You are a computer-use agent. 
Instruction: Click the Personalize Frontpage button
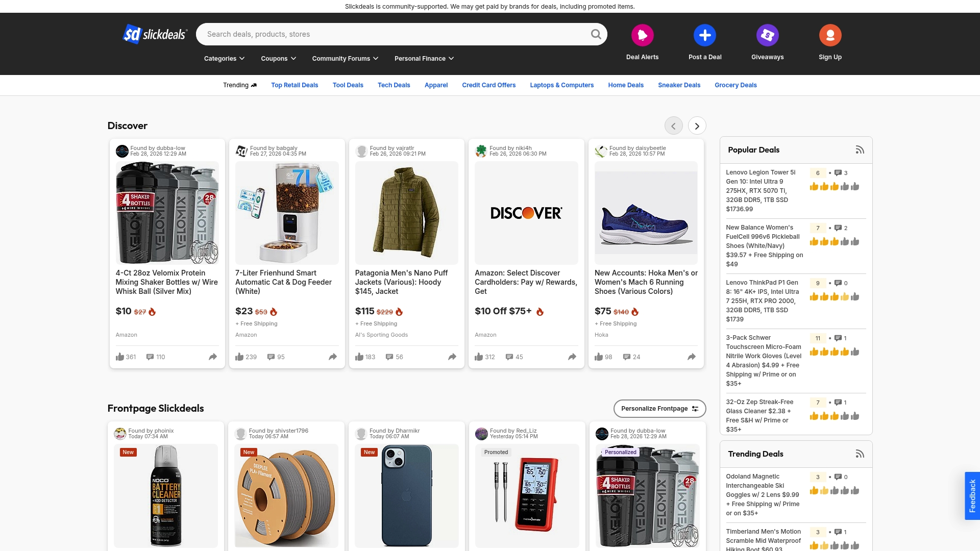659,408
